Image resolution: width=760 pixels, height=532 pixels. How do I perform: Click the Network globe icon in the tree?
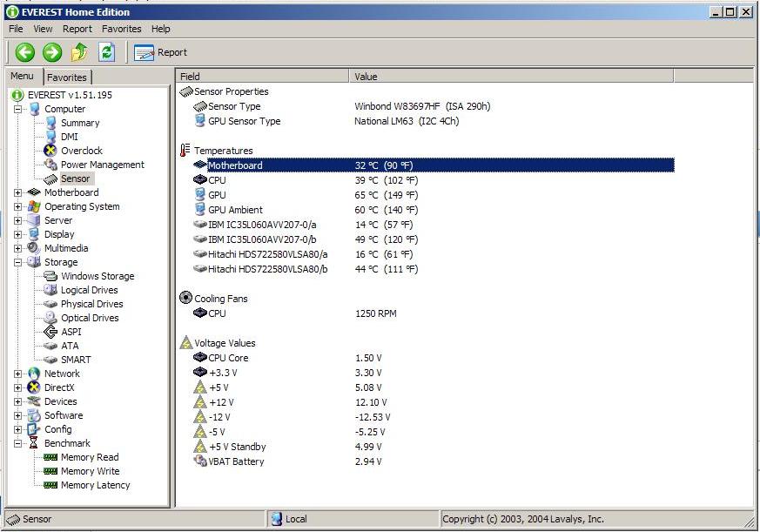(34, 374)
